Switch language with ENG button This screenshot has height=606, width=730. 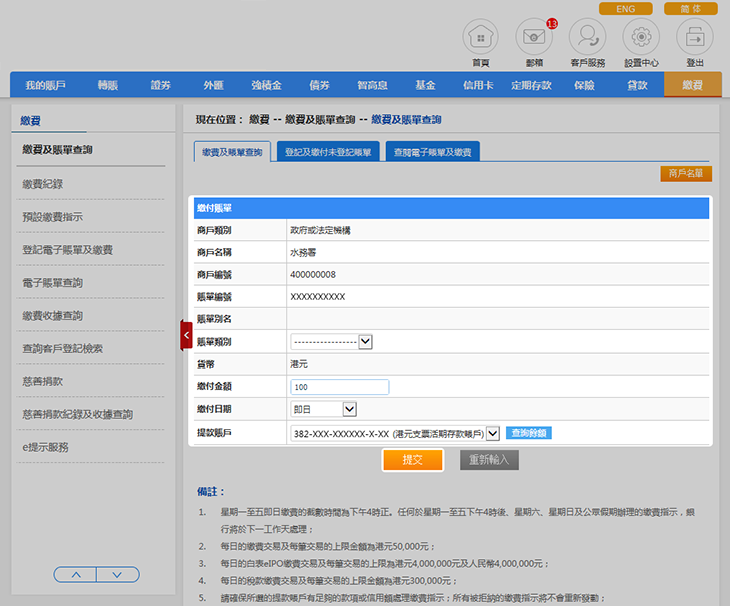[x=625, y=9]
